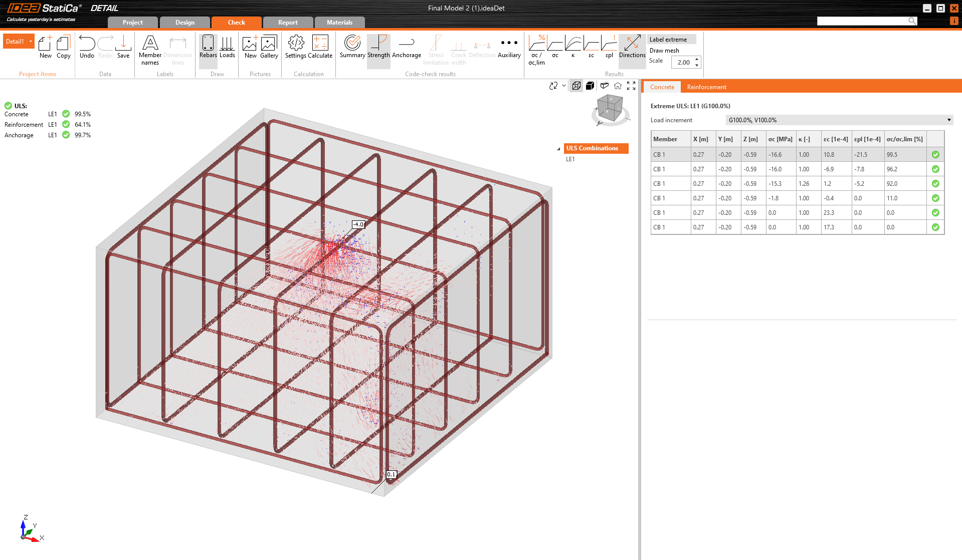Switch viewport to solid cube rendering

click(590, 86)
